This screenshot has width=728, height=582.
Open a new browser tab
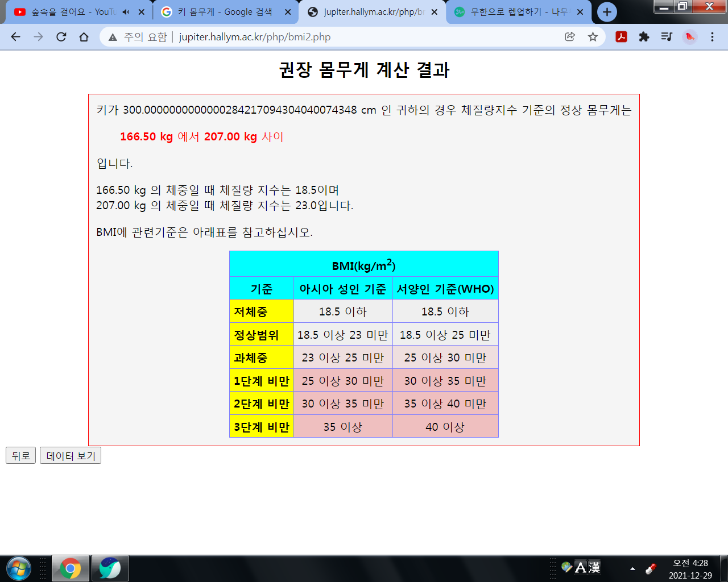click(607, 12)
